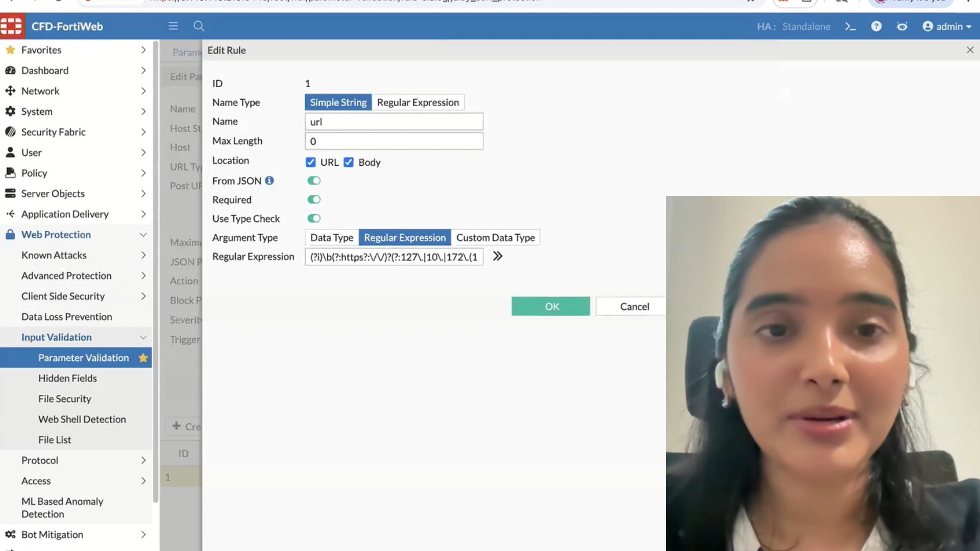Uncheck the URL location checkbox
The image size is (980, 551).
pyautogui.click(x=310, y=162)
